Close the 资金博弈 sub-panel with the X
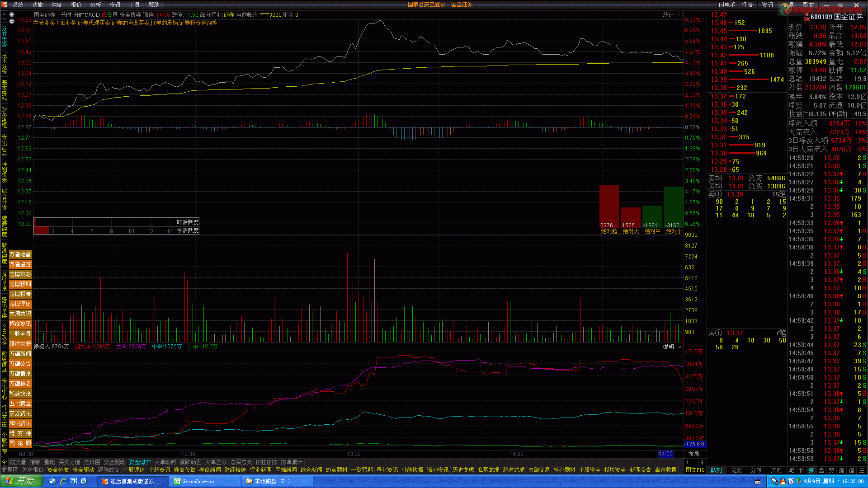Image resolution: width=868 pixels, height=488 pixels. point(680,347)
